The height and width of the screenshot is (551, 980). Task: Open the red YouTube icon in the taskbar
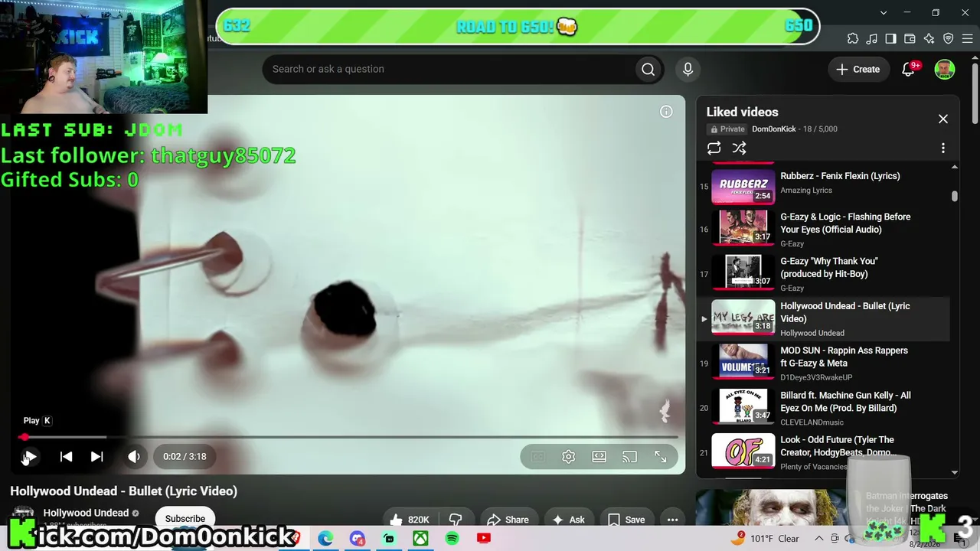(x=484, y=539)
